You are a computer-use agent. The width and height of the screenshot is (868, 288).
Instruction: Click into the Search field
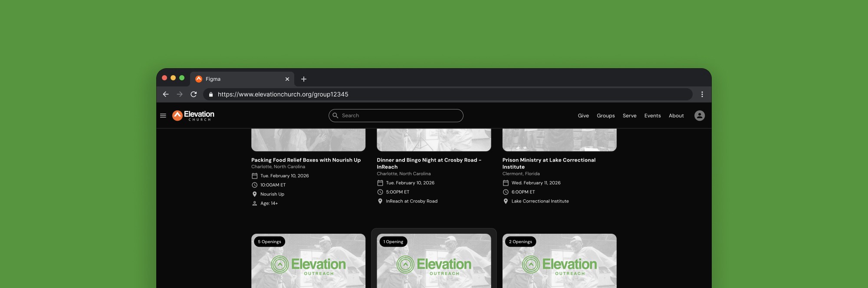tap(396, 116)
